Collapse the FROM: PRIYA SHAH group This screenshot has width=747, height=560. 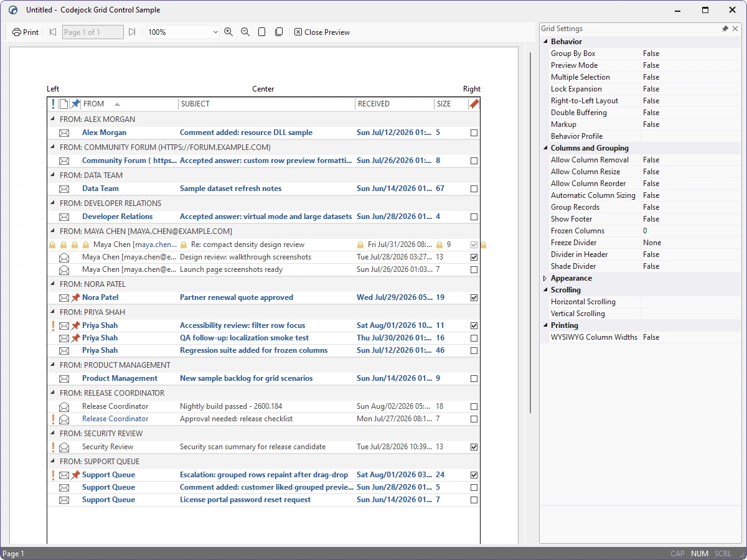point(52,312)
